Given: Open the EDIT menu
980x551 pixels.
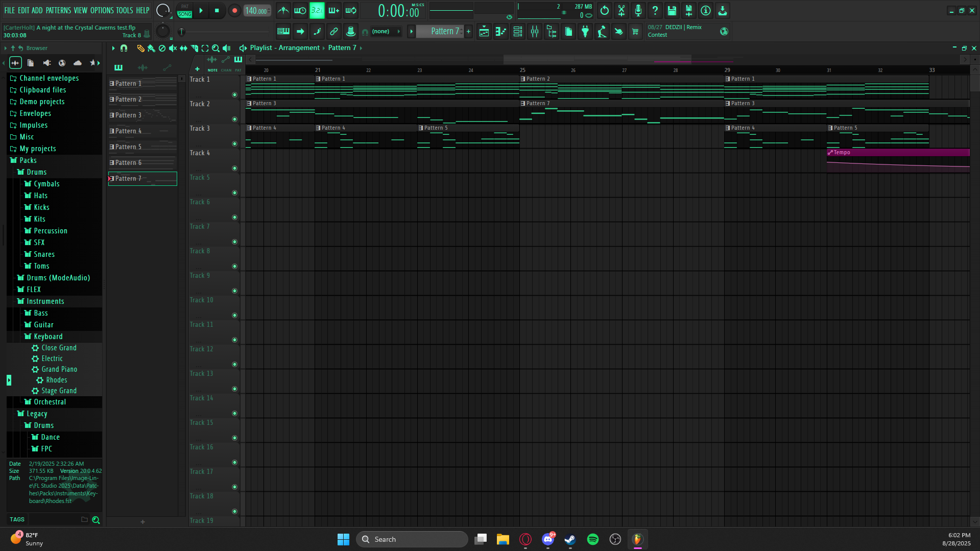Looking at the screenshot, I should (23, 10).
